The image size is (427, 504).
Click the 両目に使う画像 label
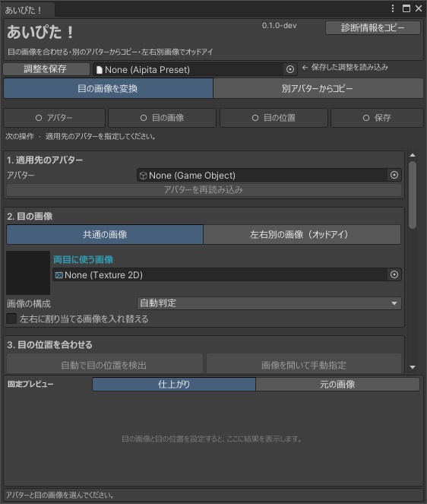(84, 260)
